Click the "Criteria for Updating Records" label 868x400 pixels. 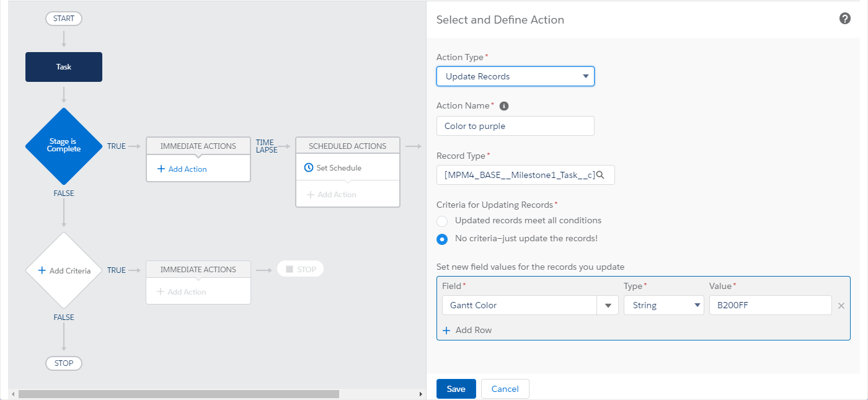coord(495,205)
